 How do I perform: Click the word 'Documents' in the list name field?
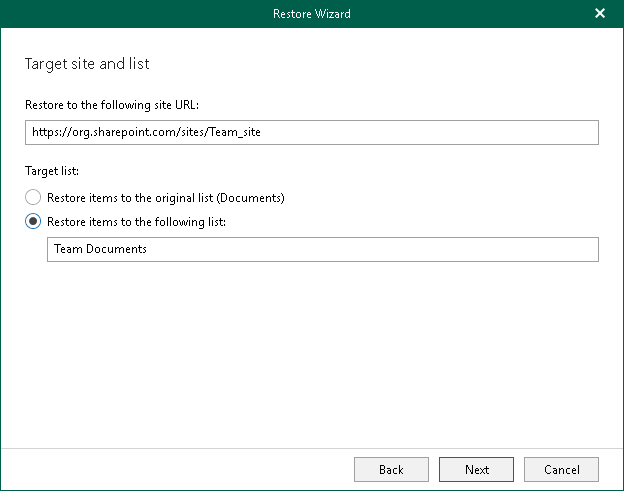[116, 249]
